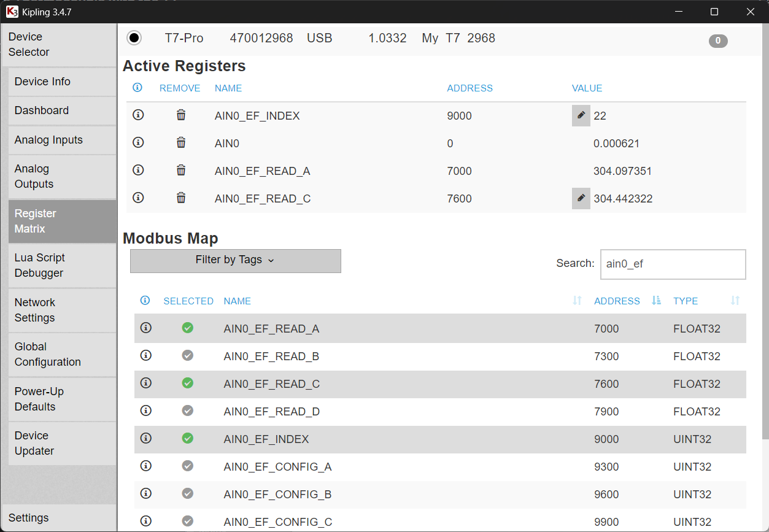Click the search field containing ain0_ef
The width and height of the screenshot is (769, 532).
pyautogui.click(x=673, y=264)
